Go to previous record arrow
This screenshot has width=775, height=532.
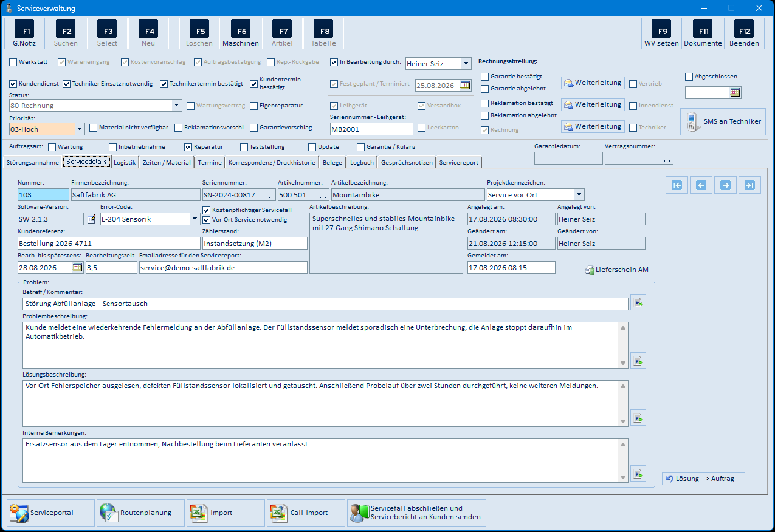click(701, 185)
